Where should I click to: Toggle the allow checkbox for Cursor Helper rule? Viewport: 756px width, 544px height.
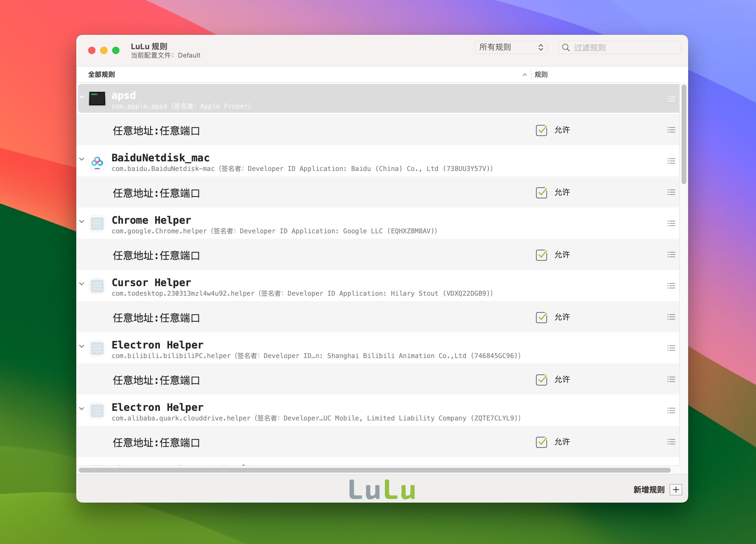pos(541,317)
